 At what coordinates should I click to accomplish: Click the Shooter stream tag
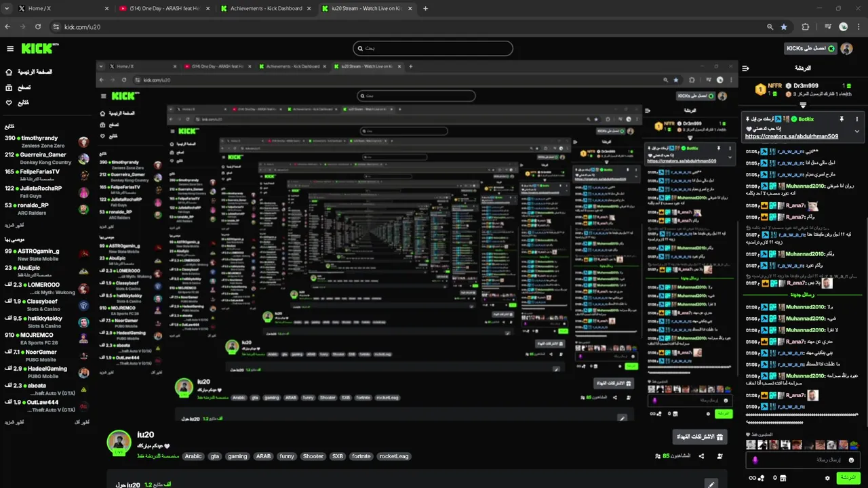[313, 456]
